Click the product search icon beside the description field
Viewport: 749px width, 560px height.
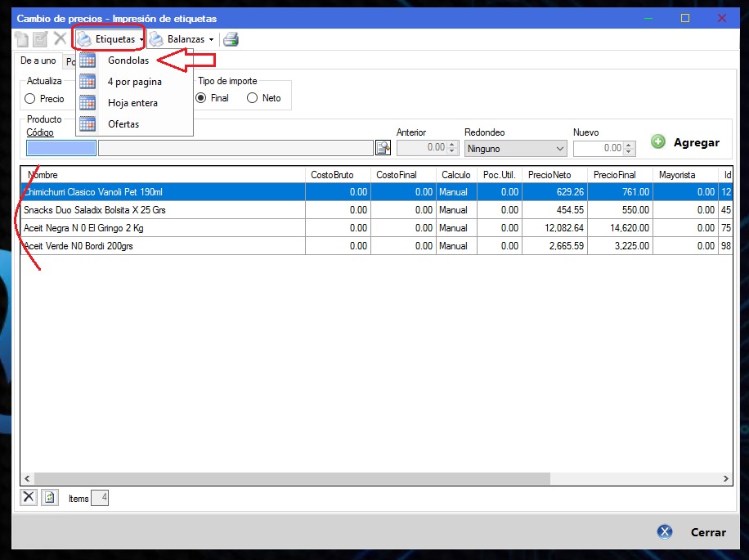(x=383, y=148)
